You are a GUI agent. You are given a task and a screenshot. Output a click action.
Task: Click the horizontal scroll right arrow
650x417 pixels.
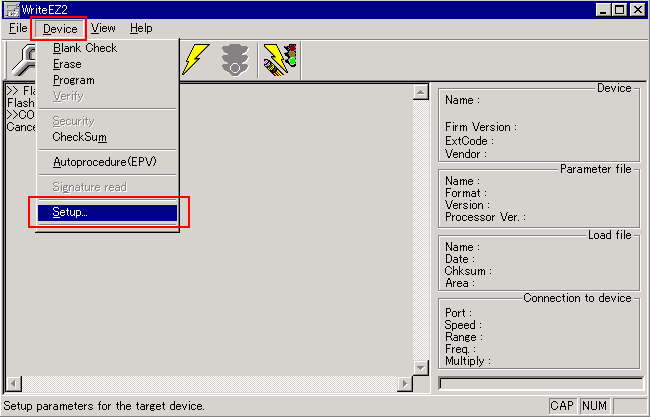(x=405, y=384)
